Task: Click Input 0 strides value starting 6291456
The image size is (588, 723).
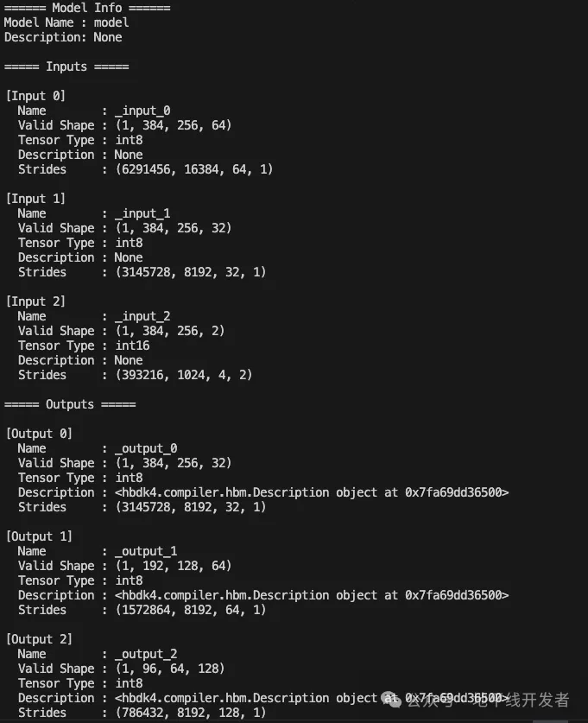Action: [x=194, y=169]
